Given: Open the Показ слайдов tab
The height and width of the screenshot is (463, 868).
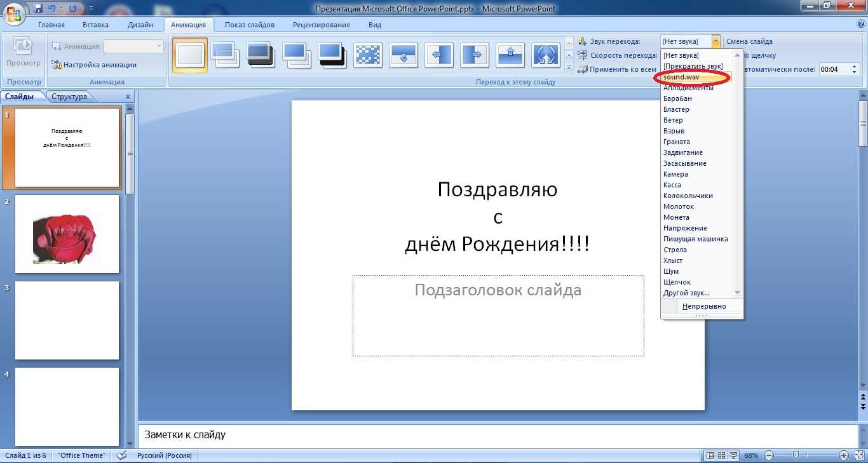Looking at the screenshot, I should (250, 25).
